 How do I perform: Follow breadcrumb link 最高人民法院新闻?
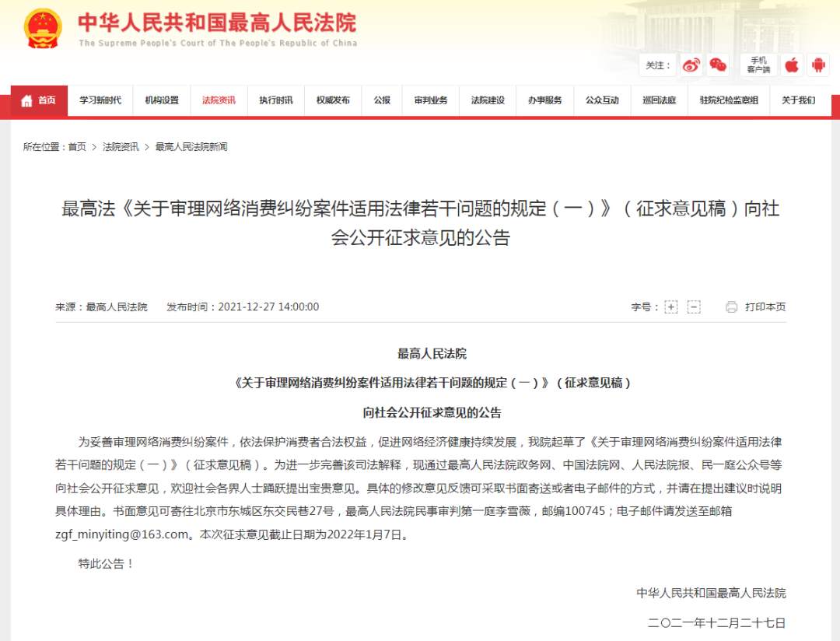click(x=191, y=147)
